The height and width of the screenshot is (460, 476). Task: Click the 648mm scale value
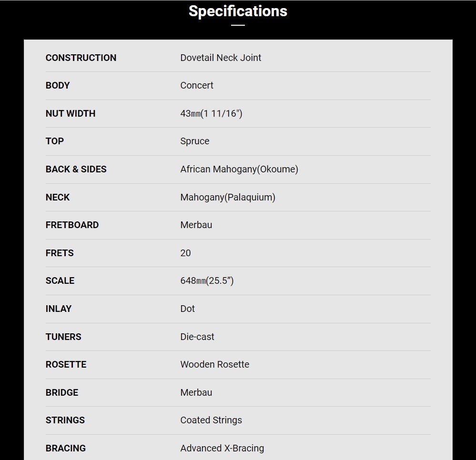point(207,280)
